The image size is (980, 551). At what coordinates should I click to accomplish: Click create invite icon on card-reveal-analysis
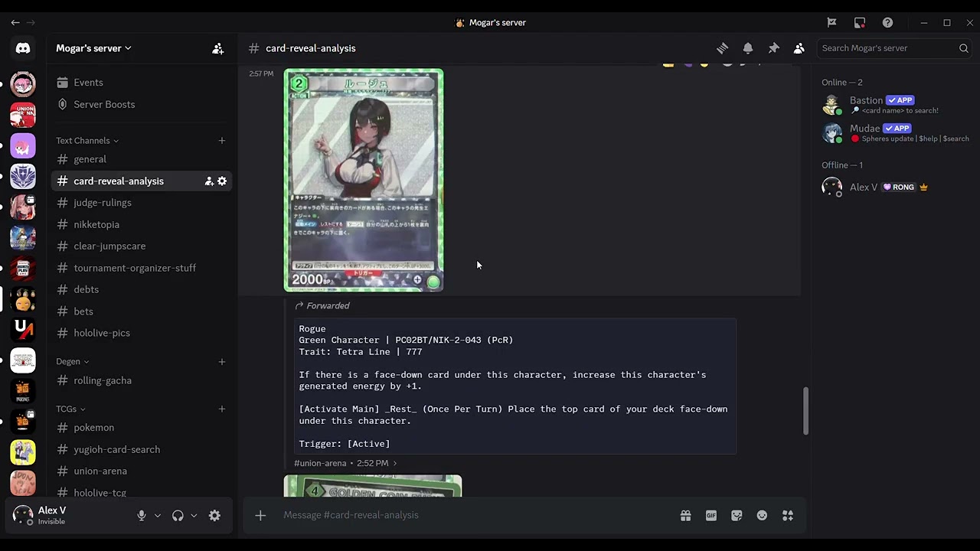208,181
